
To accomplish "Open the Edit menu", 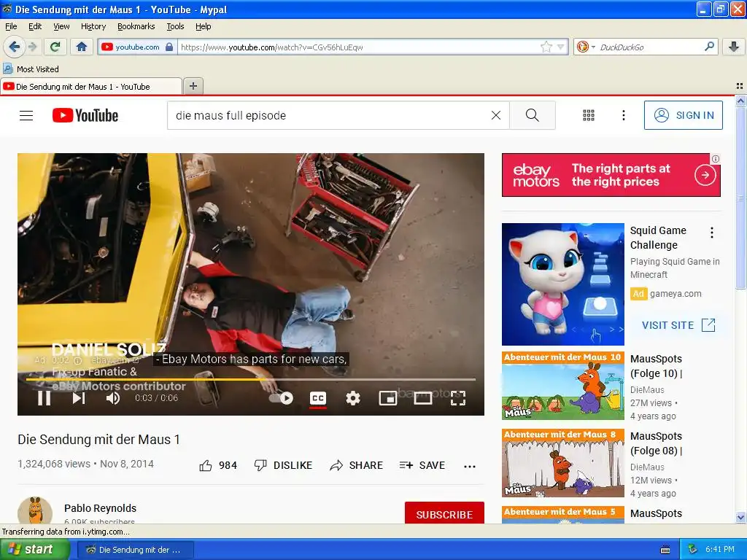I will pyautogui.click(x=35, y=26).
